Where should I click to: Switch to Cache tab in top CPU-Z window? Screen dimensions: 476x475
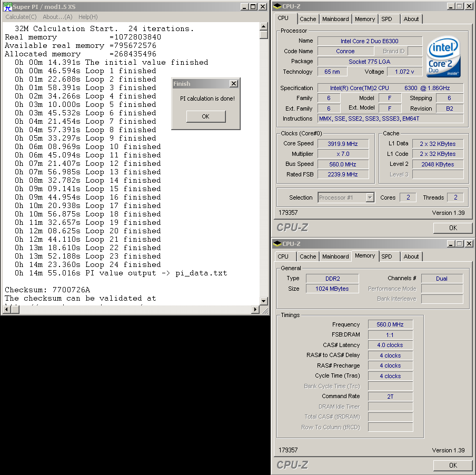click(x=308, y=19)
